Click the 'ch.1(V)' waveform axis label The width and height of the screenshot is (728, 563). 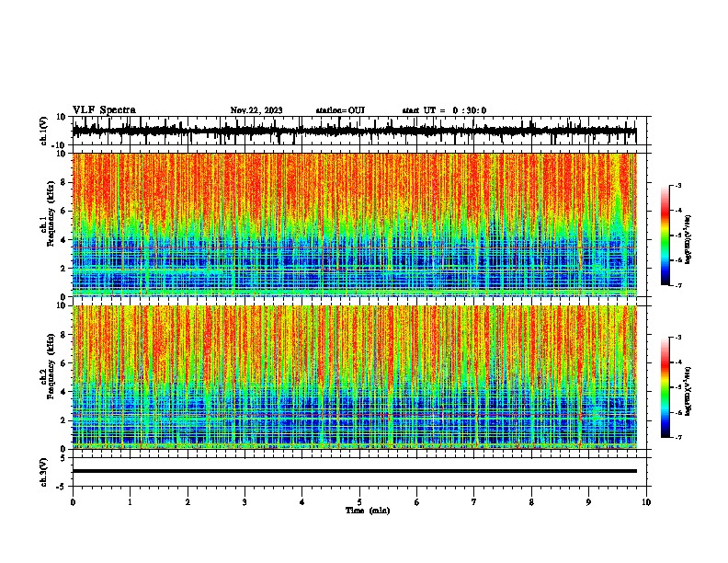(43, 131)
